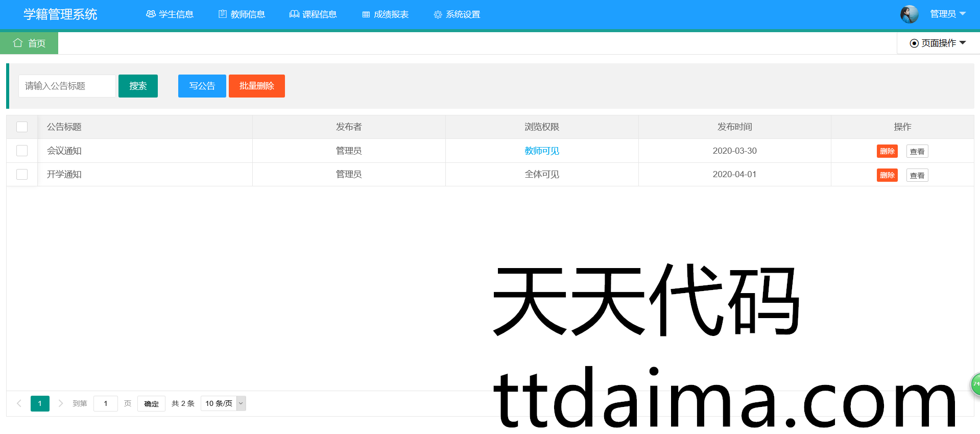The height and width of the screenshot is (434, 980).
Task: Click the system settings gear icon
Action: (438, 15)
